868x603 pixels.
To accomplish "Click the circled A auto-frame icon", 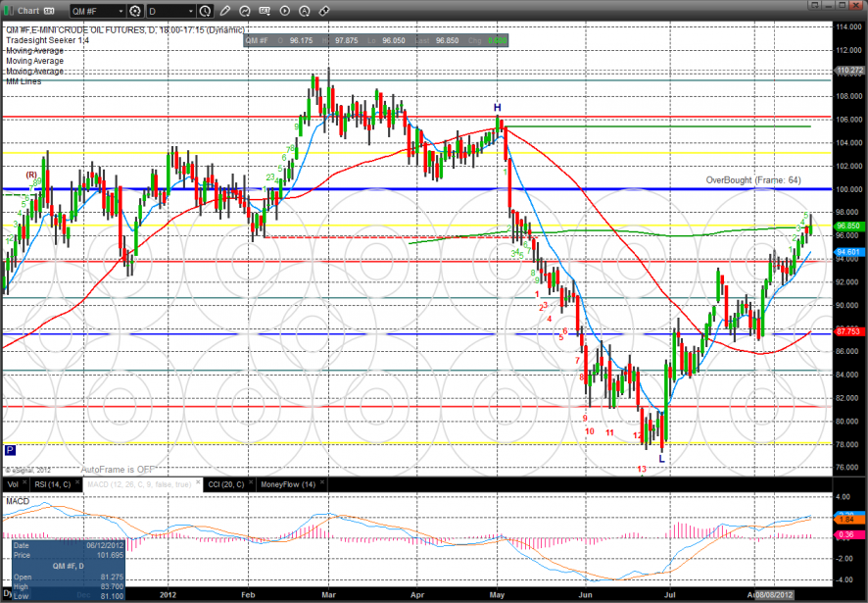I will [305, 12].
